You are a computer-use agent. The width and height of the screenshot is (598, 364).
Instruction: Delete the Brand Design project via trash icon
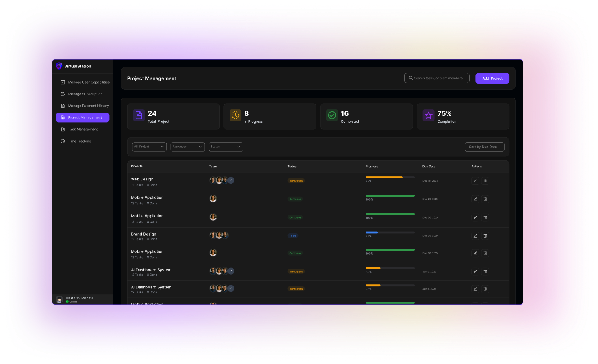point(485,236)
